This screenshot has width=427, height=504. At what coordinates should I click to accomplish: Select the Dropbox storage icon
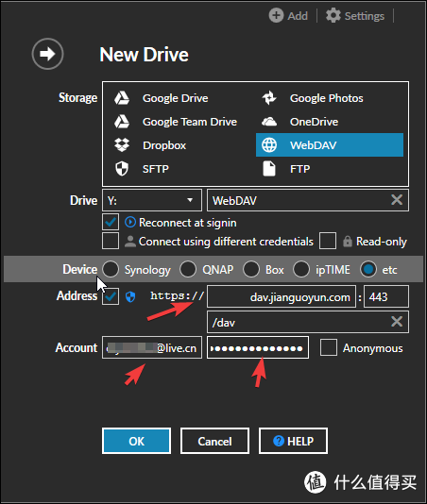tap(122, 145)
